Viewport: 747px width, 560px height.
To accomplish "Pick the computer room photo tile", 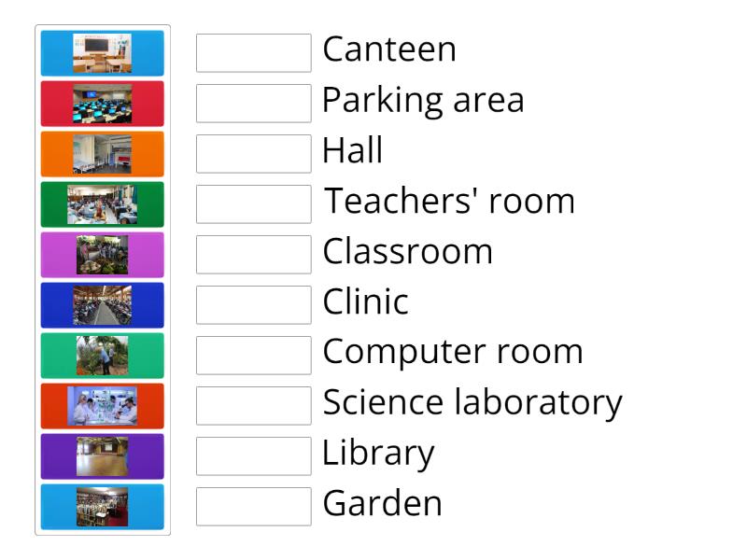I will click(x=103, y=104).
